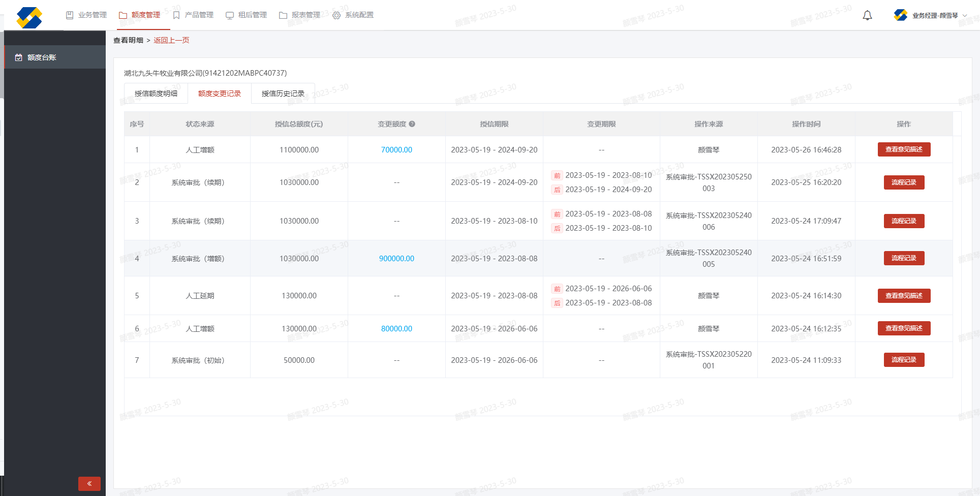This screenshot has width=980, height=496.
Task: Click the notification bell icon
Action: coord(867,15)
